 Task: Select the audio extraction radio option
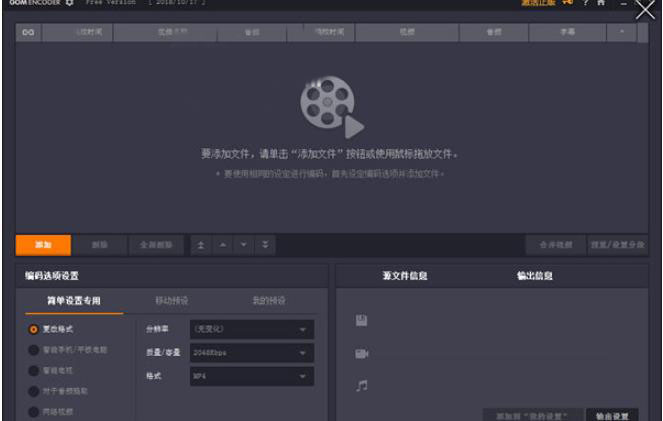tap(33, 391)
